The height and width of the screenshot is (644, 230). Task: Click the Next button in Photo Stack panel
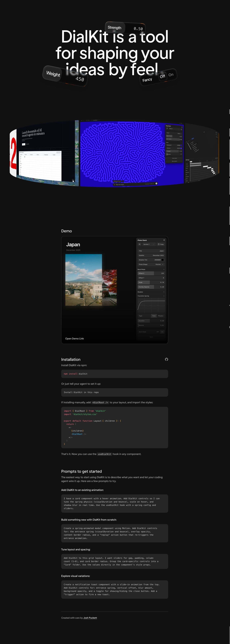(x=151, y=337)
